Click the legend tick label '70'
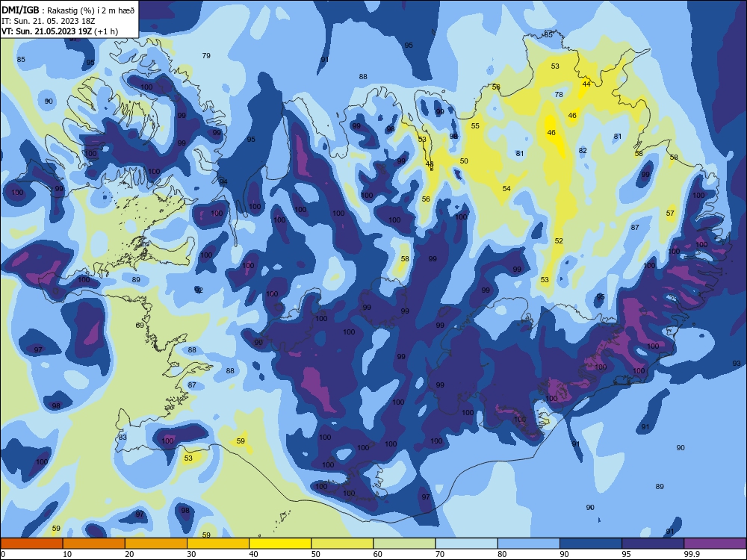This screenshot has height=560, width=747. (440, 554)
